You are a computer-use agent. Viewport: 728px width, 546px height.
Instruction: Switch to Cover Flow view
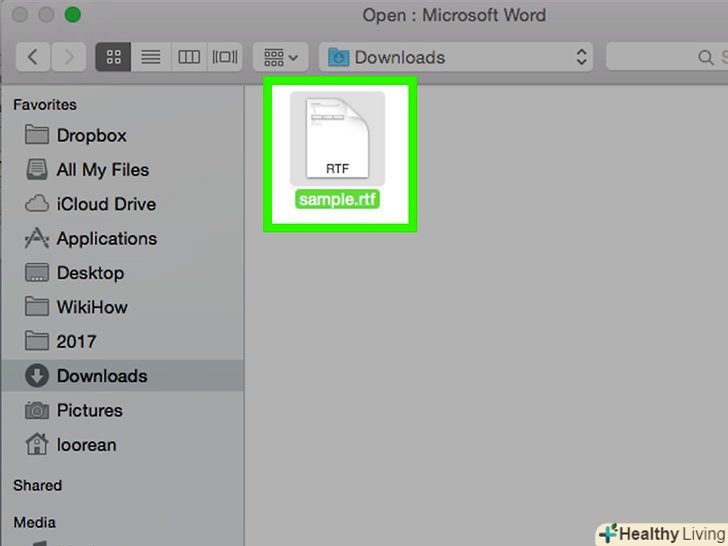(225, 57)
